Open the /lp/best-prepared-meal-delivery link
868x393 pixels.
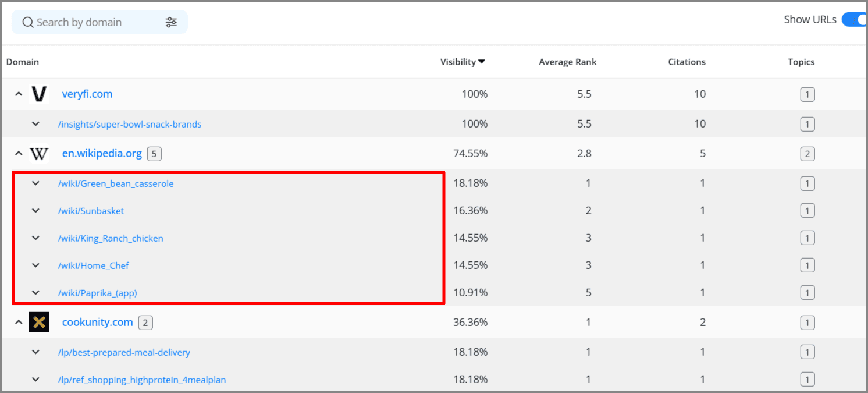124,352
